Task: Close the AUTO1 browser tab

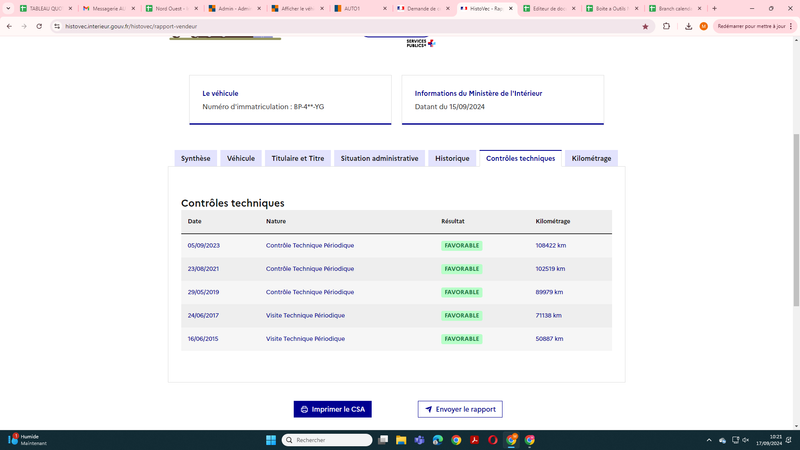Action: [385, 8]
